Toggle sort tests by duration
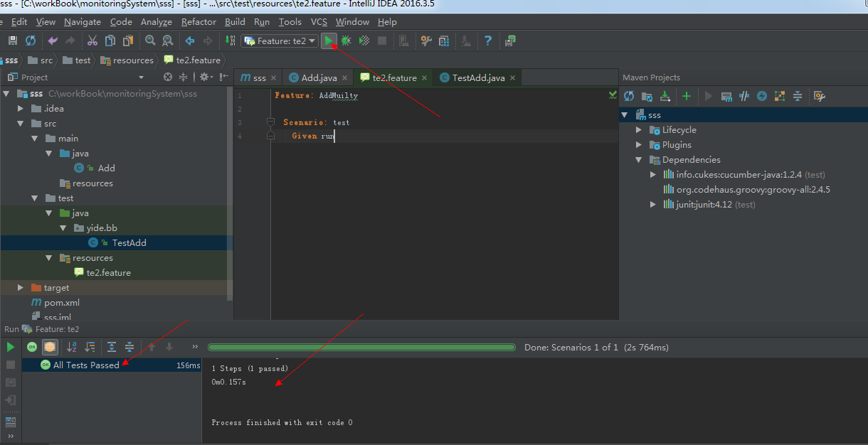This screenshot has width=868, height=445. tap(90, 347)
